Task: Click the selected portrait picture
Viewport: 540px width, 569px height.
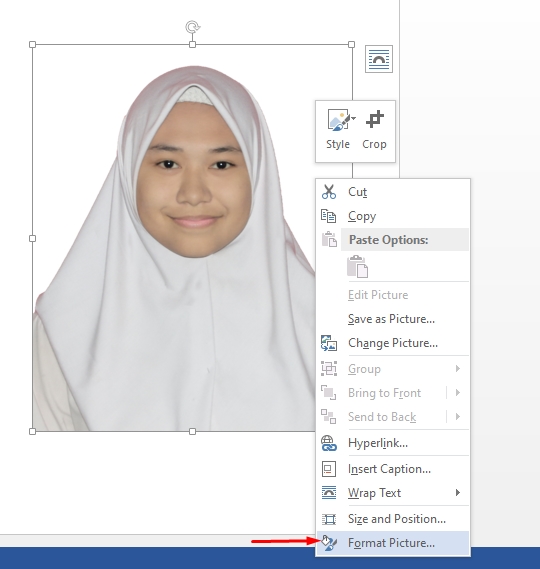Action: click(x=174, y=238)
